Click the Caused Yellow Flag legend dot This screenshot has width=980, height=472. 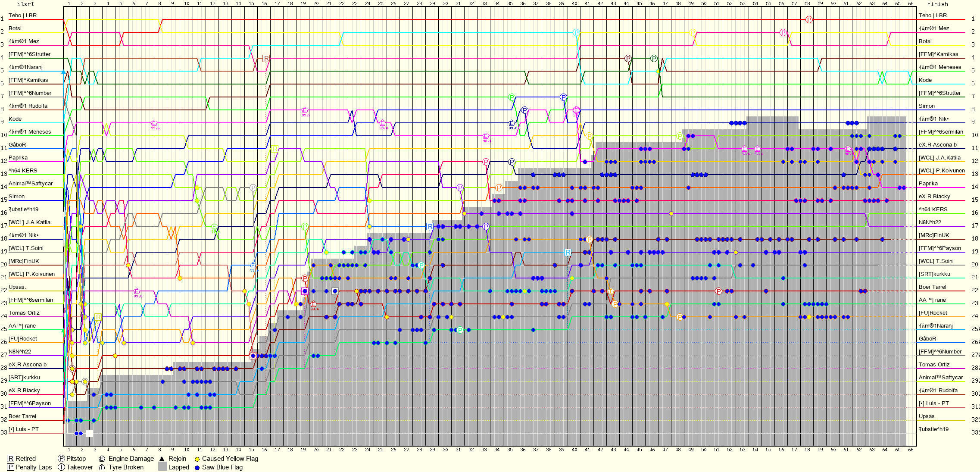click(x=197, y=459)
